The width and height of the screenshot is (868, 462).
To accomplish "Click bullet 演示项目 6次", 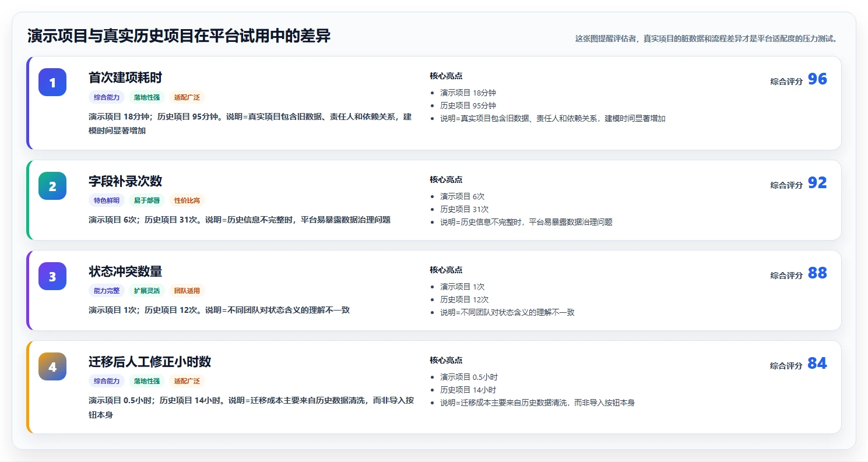I will point(462,196).
